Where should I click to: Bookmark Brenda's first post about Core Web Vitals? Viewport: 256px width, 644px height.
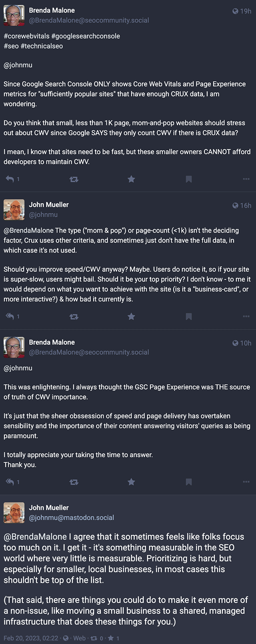point(188,179)
